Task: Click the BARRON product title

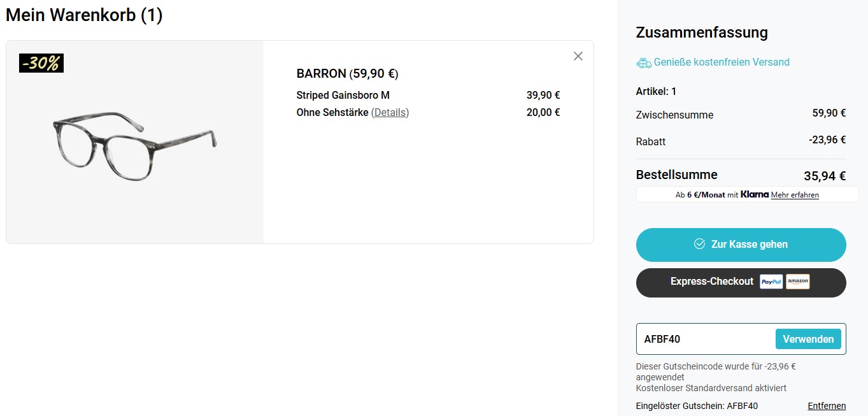Action: pyautogui.click(x=347, y=74)
